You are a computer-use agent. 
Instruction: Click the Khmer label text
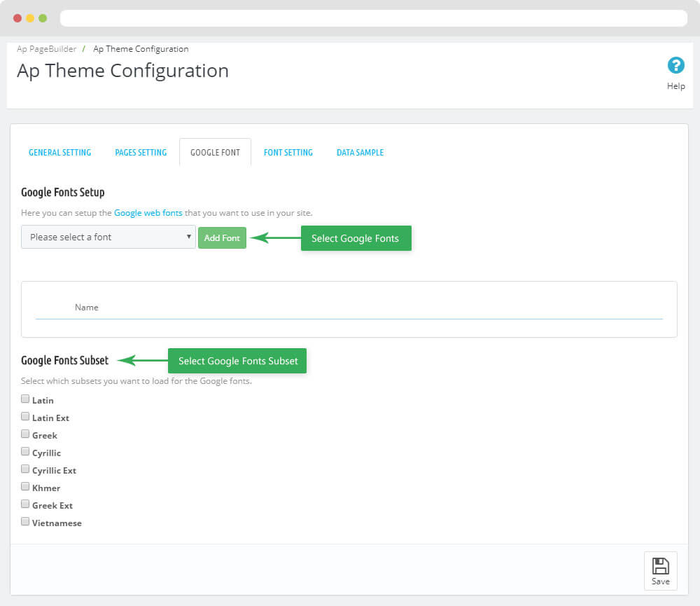click(46, 488)
